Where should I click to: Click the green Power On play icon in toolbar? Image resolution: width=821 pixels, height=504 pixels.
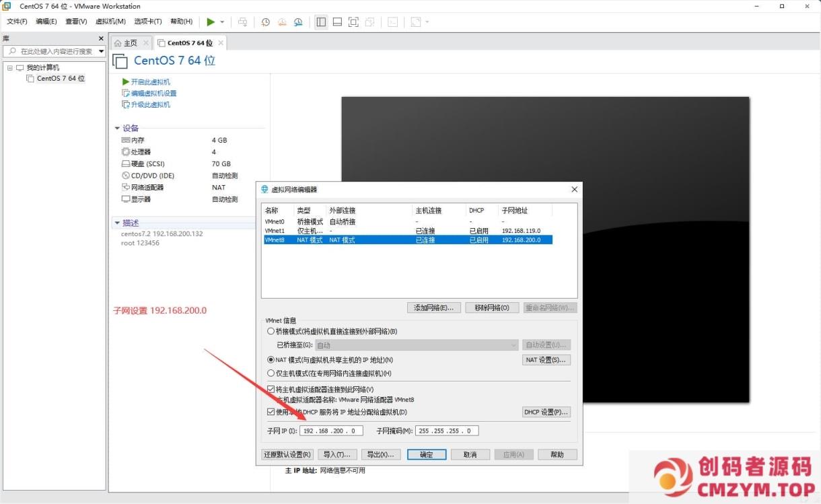(x=211, y=22)
